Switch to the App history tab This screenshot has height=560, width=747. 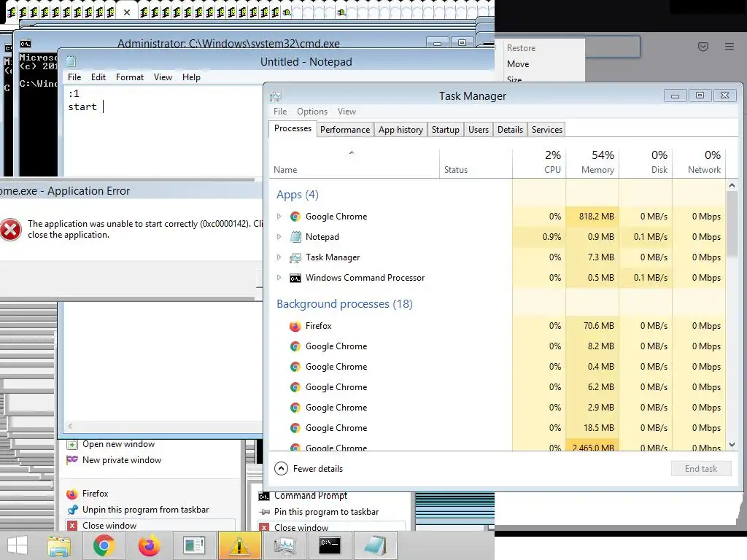pyautogui.click(x=400, y=130)
